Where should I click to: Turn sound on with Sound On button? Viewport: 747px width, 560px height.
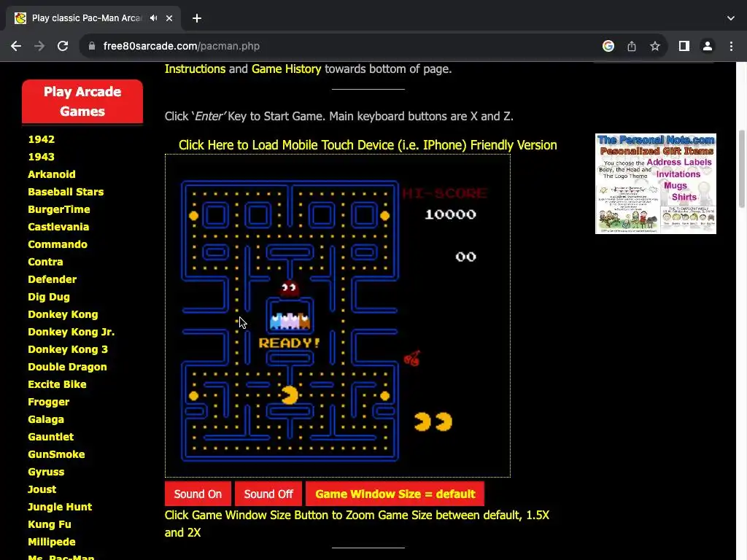[x=198, y=494]
